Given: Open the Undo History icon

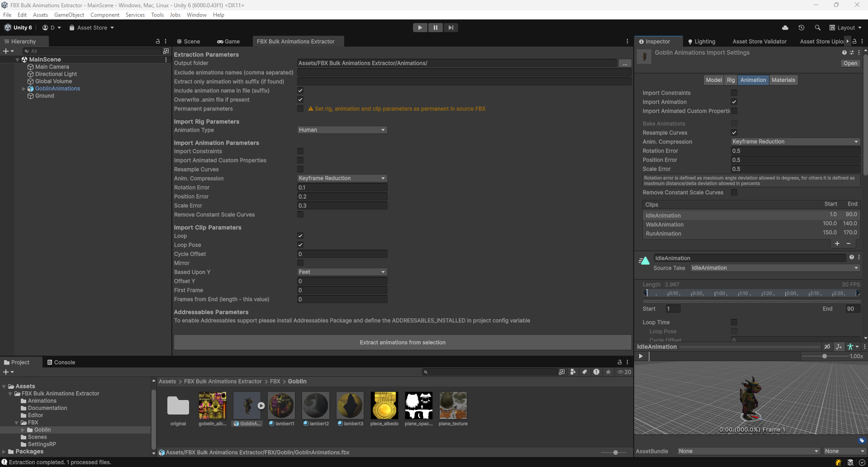Looking at the screenshot, I should coord(802,28).
